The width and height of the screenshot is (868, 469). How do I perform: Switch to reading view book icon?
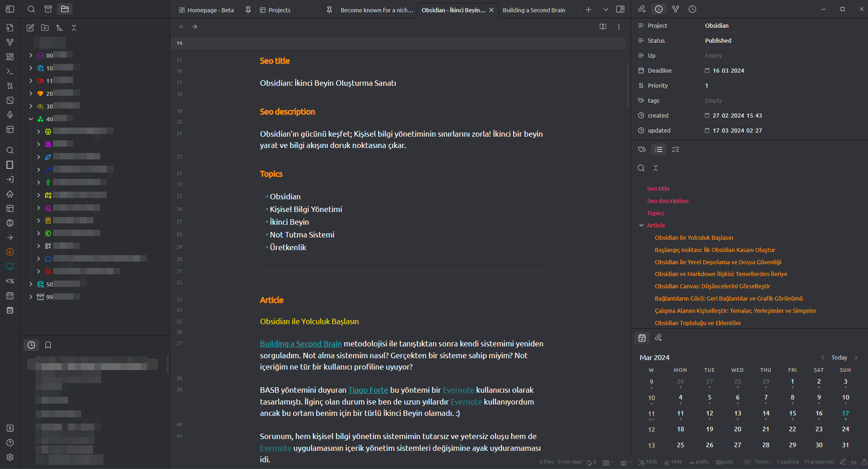click(x=603, y=27)
